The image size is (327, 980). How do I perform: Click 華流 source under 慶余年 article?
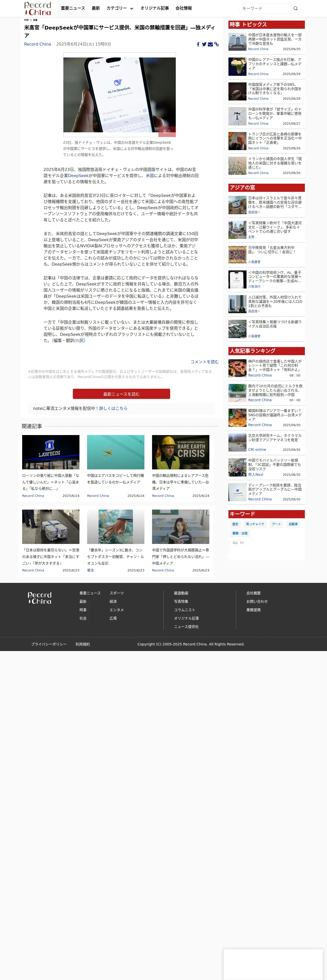pos(90,570)
